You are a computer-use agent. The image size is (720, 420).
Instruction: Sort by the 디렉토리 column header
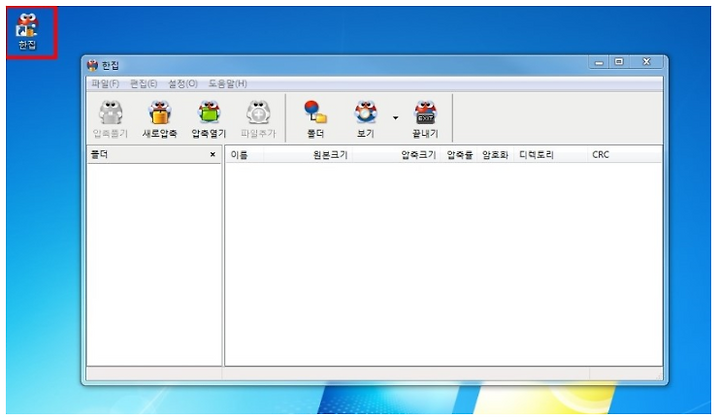(x=551, y=155)
